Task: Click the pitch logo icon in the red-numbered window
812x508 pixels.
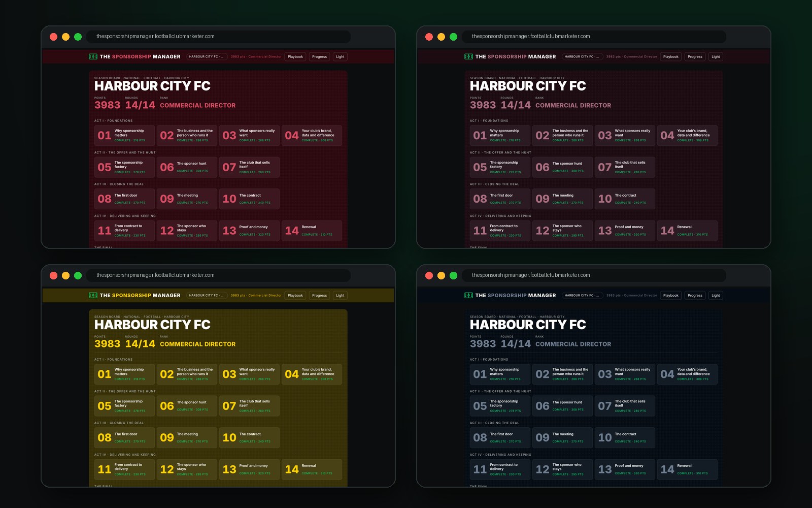Action: [93, 56]
